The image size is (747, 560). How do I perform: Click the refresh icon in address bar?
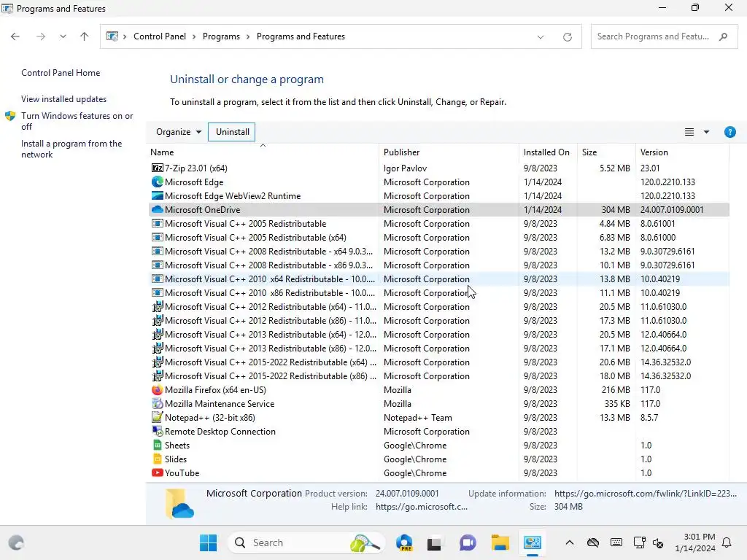pos(567,36)
